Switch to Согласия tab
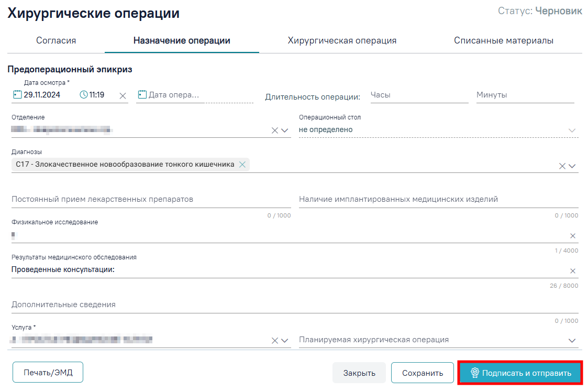 coord(56,40)
